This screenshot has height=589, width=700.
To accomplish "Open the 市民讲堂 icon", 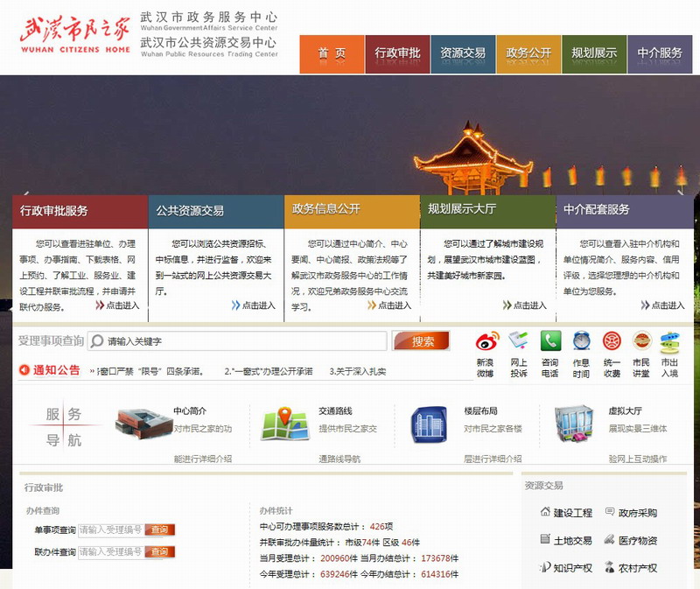I will (x=642, y=341).
